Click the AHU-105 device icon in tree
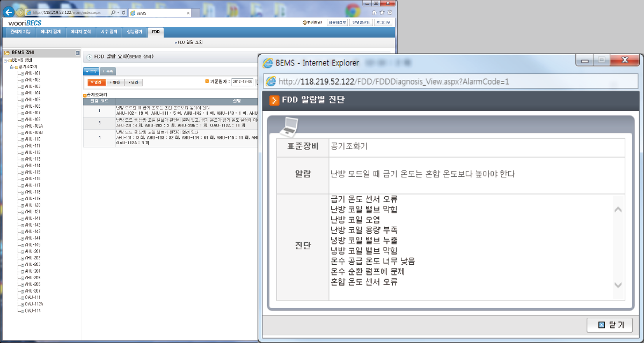The image size is (644, 343). [23, 100]
